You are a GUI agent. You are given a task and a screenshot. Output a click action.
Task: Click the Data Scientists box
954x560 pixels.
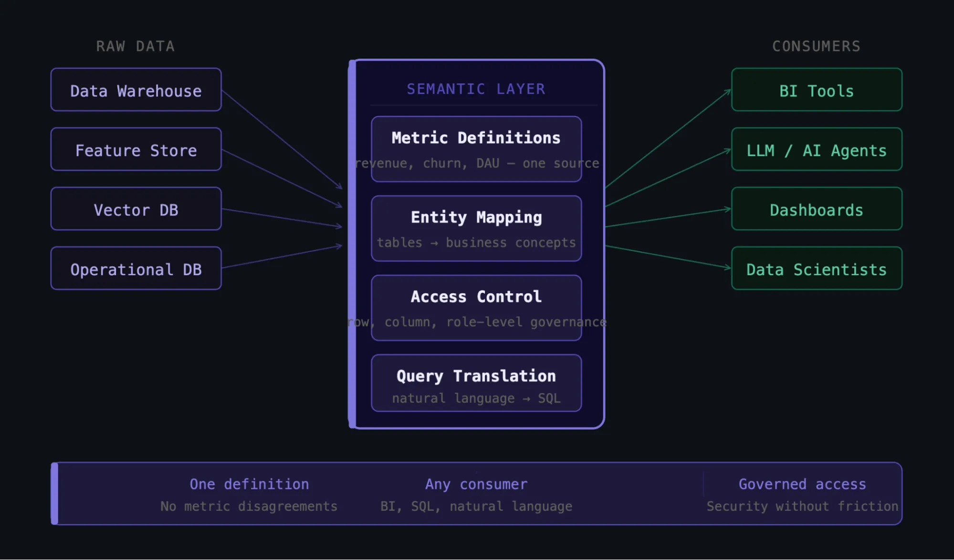pyautogui.click(x=817, y=269)
